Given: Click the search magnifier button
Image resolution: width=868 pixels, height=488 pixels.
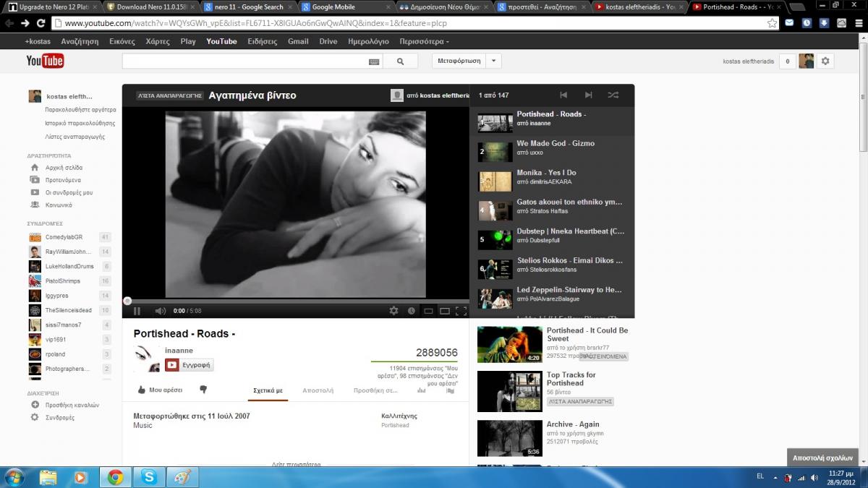Looking at the screenshot, I should 401,61.
